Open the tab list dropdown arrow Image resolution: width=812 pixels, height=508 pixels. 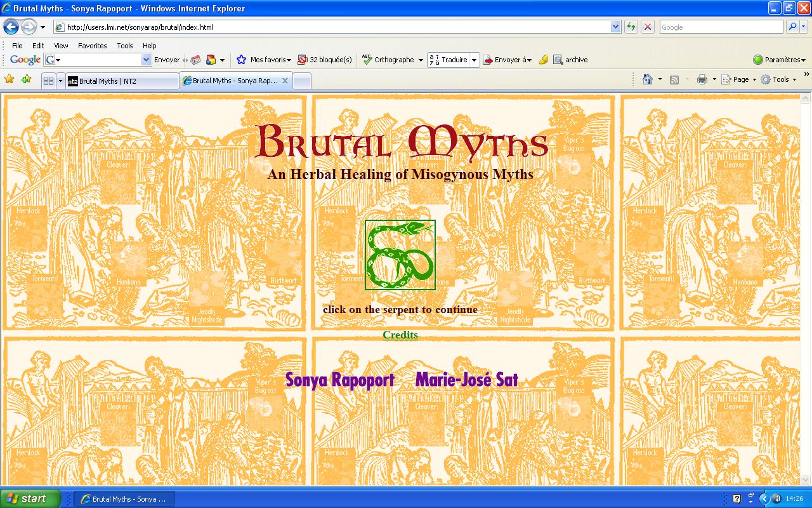click(61, 81)
